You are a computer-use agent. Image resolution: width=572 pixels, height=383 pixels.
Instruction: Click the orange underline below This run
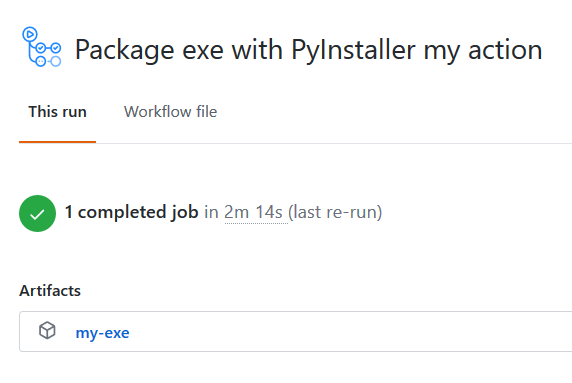click(57, 142)
